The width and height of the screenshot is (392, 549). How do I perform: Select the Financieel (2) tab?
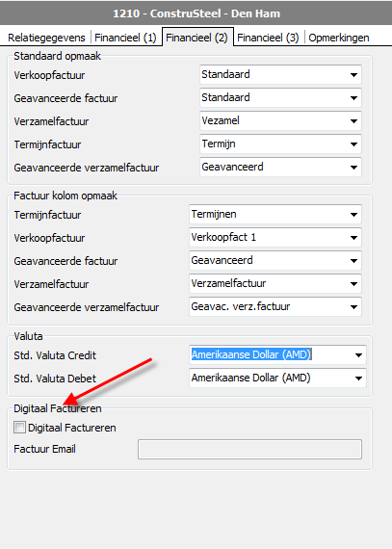click(197, 38)
